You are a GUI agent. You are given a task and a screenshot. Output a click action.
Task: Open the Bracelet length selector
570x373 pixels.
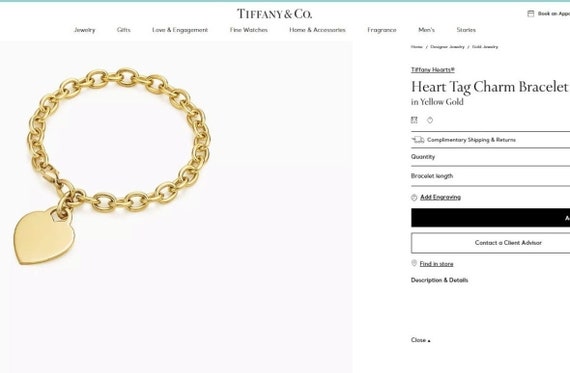click(490, 176)
